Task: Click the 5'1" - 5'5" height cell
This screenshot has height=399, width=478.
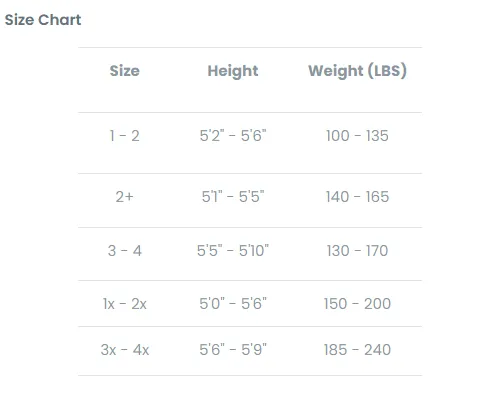Action: 233,197
